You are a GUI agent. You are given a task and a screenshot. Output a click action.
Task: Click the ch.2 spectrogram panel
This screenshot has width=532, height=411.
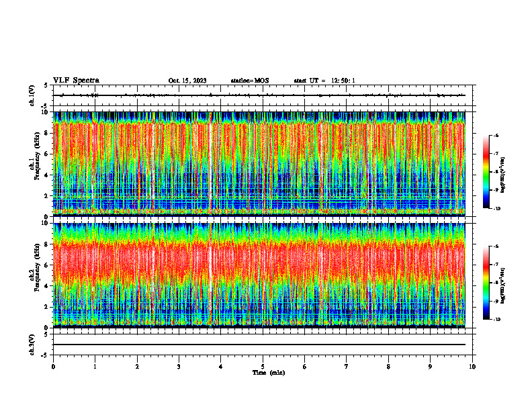(259, 275)
